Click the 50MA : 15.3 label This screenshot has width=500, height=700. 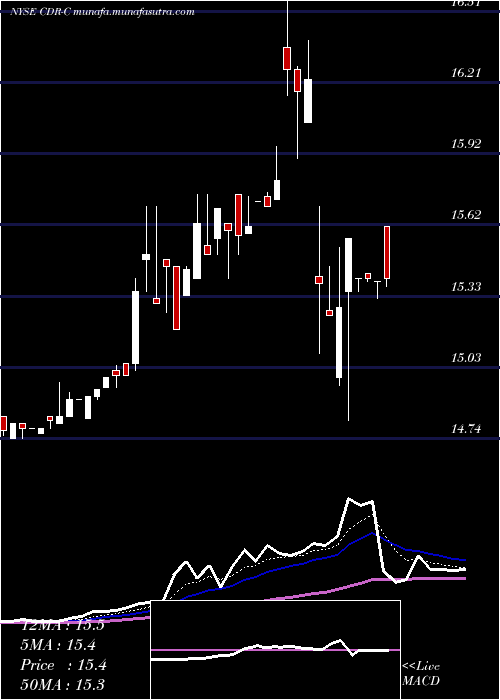pos(62,684)
